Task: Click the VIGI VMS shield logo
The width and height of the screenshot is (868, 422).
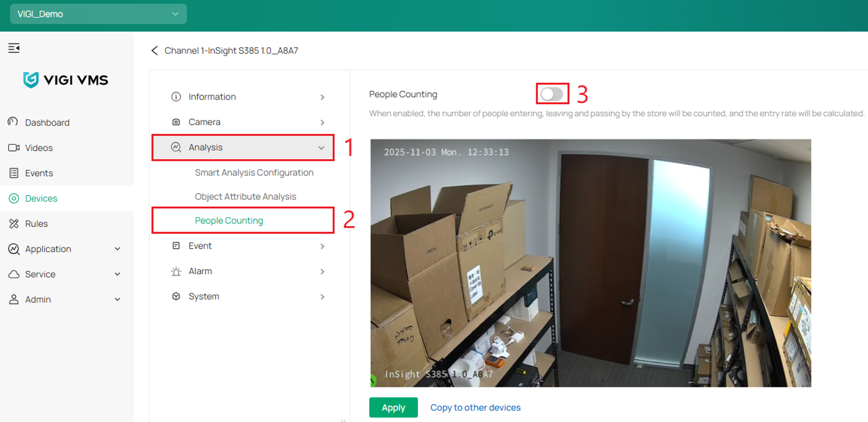Action: click(x=31, y=80)
